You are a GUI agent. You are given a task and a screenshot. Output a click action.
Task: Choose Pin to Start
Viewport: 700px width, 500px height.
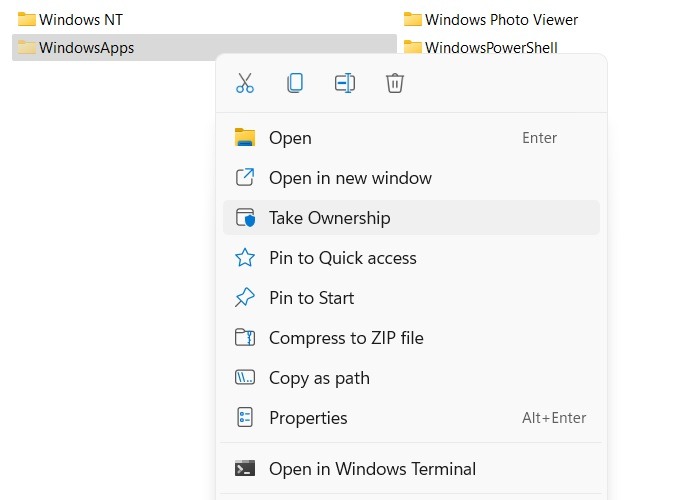[x=411, y=298]
